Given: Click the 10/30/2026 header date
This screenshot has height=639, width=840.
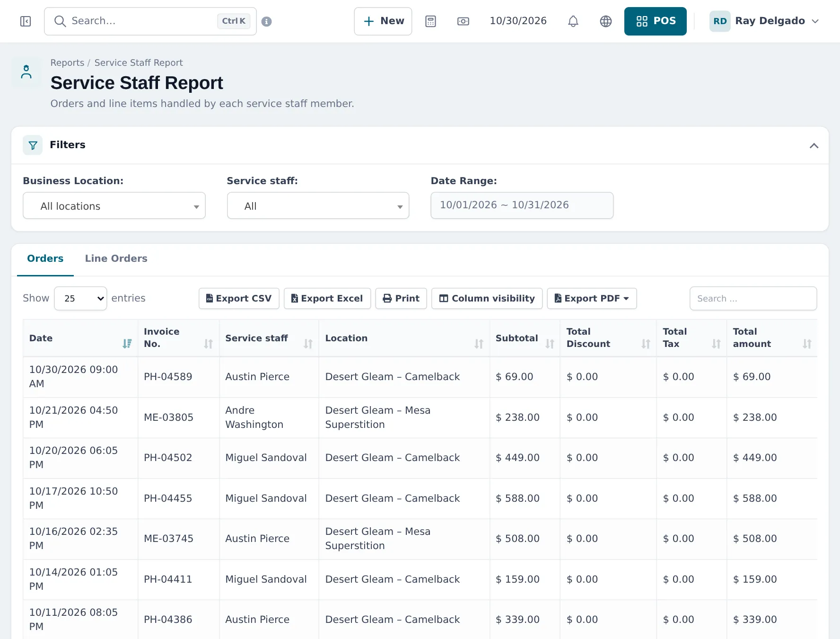Looking at the screenshot, I should pos(518,21).
